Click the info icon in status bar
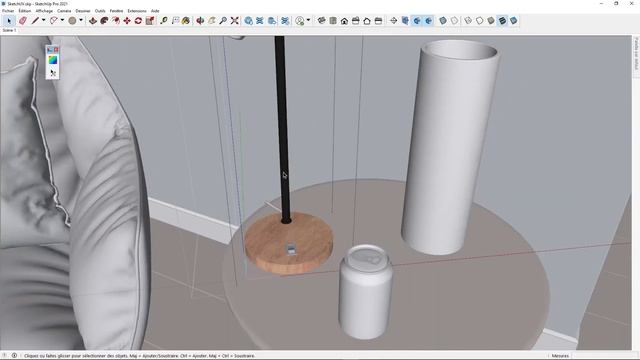640x360 pixels. (x=14, y=356)
